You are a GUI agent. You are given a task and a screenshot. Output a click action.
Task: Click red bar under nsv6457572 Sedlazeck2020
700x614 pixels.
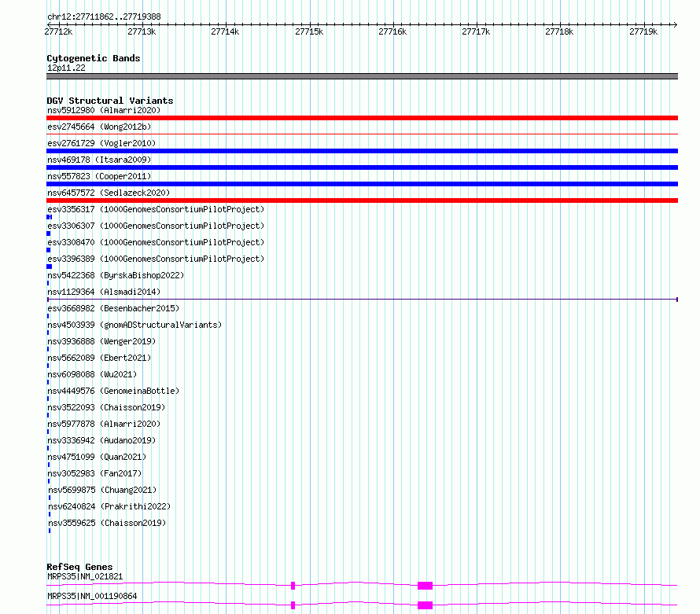(x=362, y=200)
